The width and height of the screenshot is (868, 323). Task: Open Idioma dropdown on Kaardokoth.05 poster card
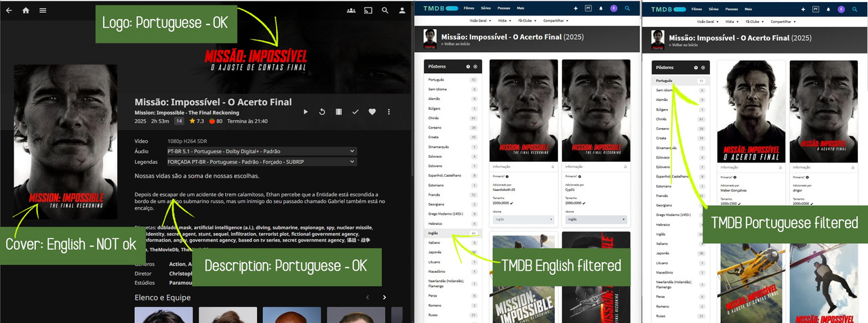tap(524, 219)
